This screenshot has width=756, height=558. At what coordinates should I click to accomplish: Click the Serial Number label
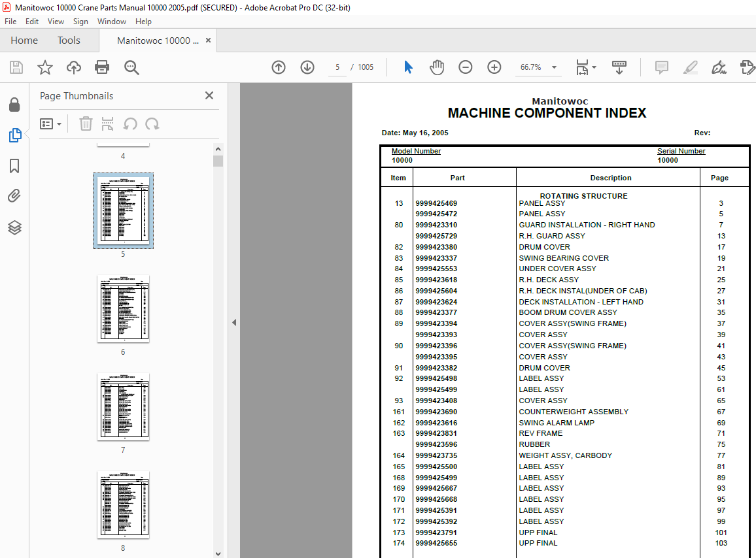tap(681, 151)
